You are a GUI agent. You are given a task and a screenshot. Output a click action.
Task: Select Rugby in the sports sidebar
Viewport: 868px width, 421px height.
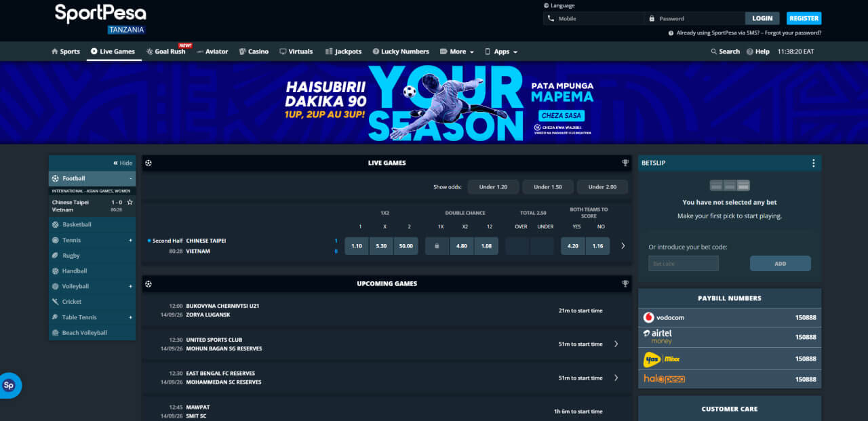(x=92, y=256)
